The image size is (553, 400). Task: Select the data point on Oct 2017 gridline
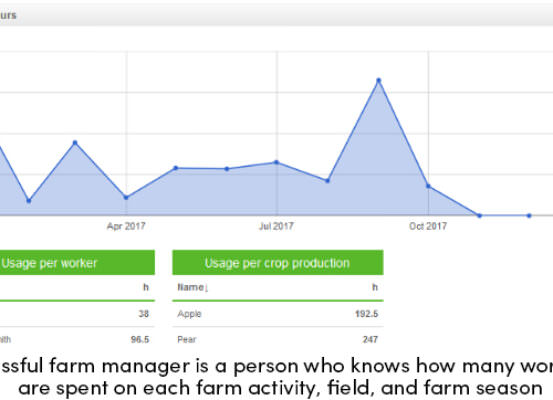(428, 186)
